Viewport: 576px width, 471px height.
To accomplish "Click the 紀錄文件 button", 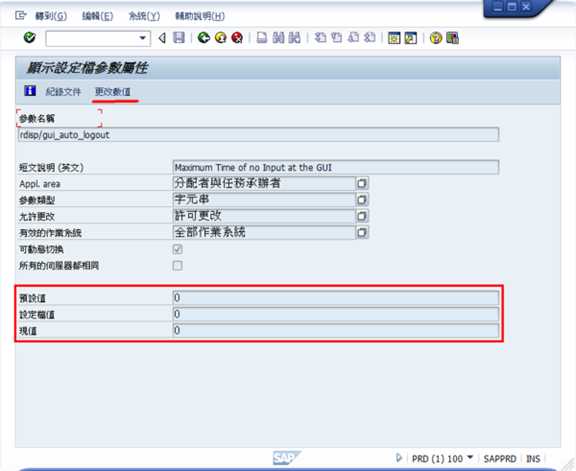I will point(63,91).
